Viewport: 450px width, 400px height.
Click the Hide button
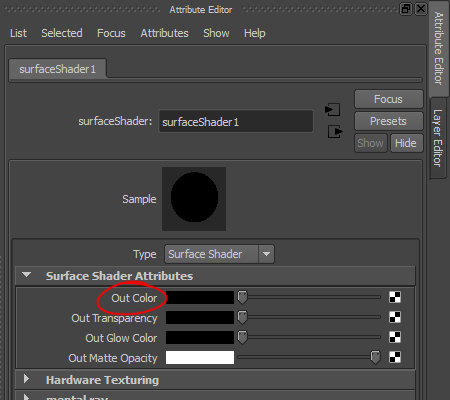point(406,143)
